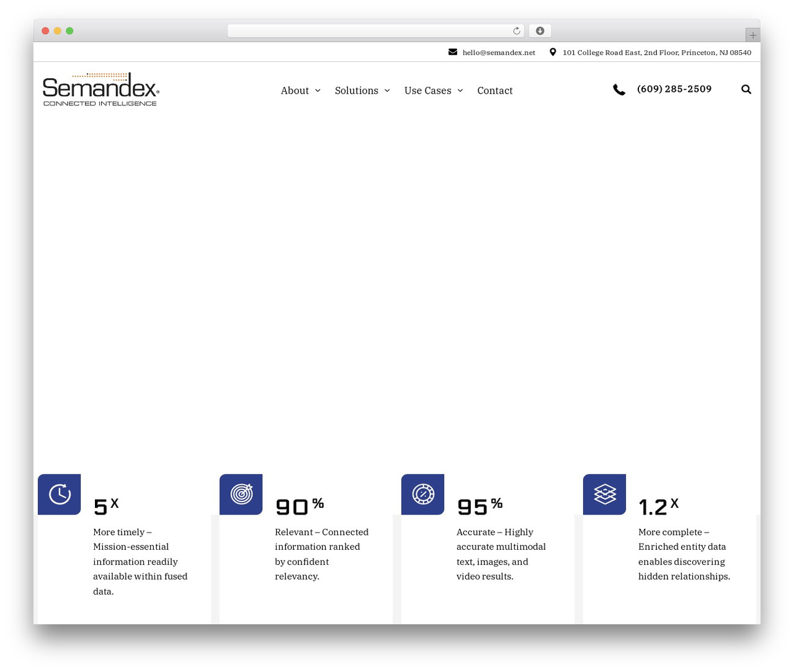Image resolution: width=794 pixels, height=672 pixels.
Task: Click the 5x statistic heading
Action: pos(106,506)
